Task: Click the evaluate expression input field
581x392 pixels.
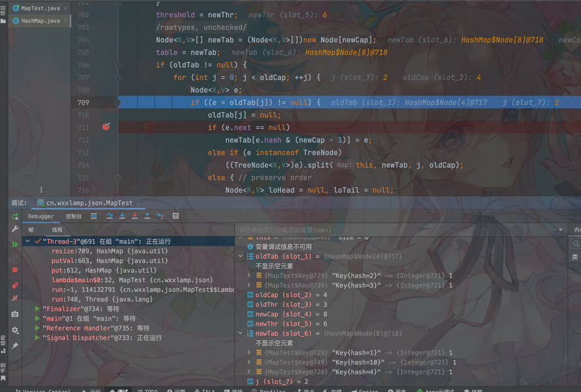Action: coord(396,230)
